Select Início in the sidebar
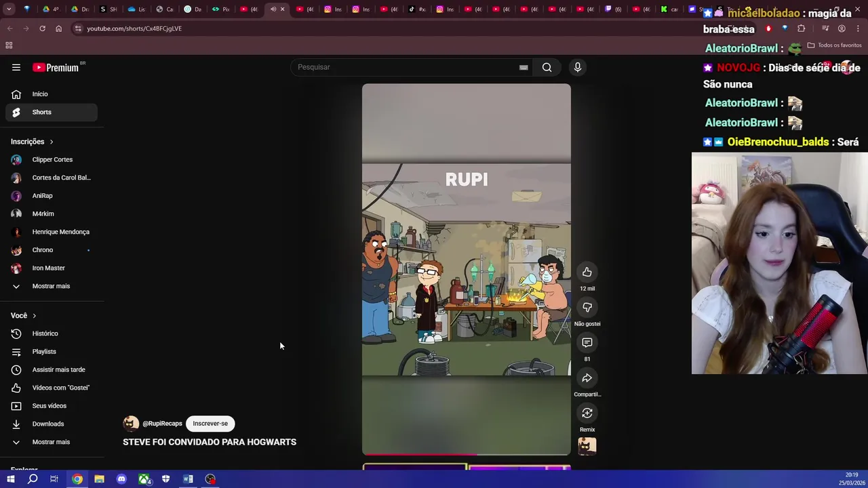 52,94
